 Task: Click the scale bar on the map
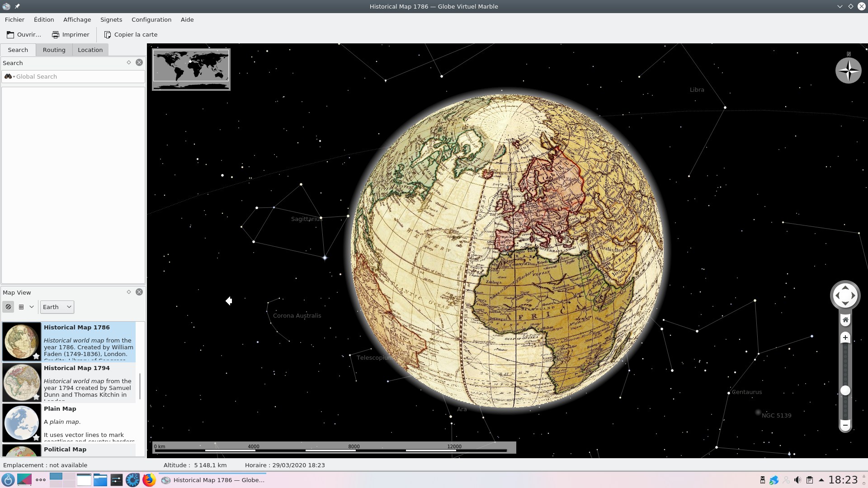(x=334, y=447)
